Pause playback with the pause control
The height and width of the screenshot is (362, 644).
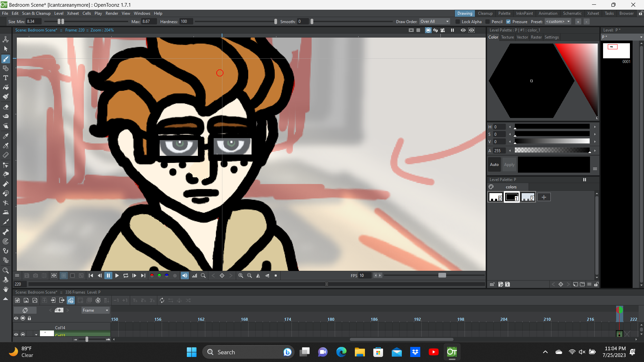pyautogui.click(x=108, y=276)
